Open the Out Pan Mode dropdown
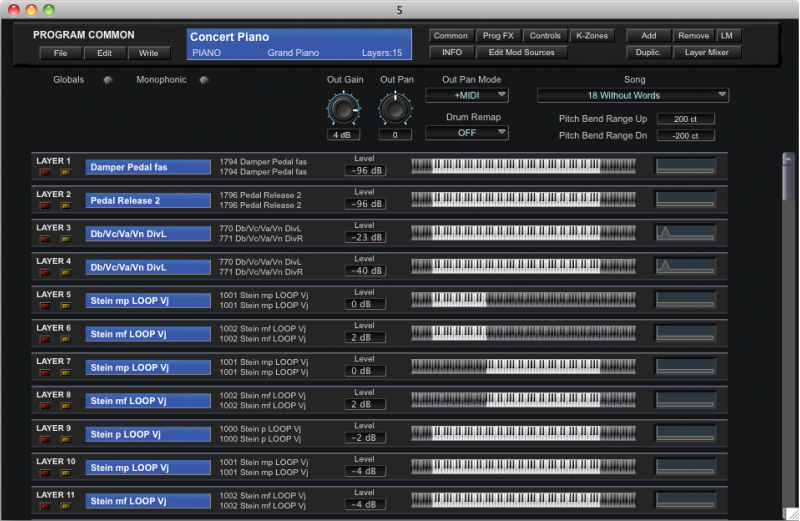The image size is (800, 521). tap(467, 96)
